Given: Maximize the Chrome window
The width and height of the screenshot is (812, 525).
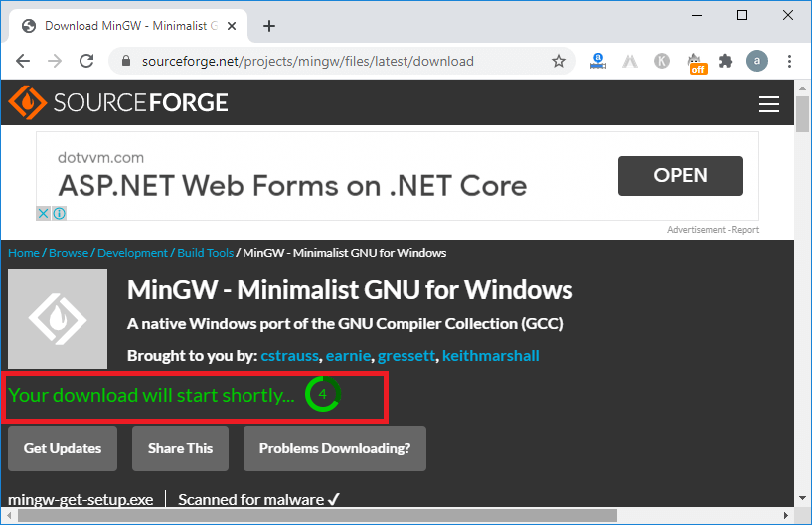Looking at the screenshot, I should [x=742, y=16].
